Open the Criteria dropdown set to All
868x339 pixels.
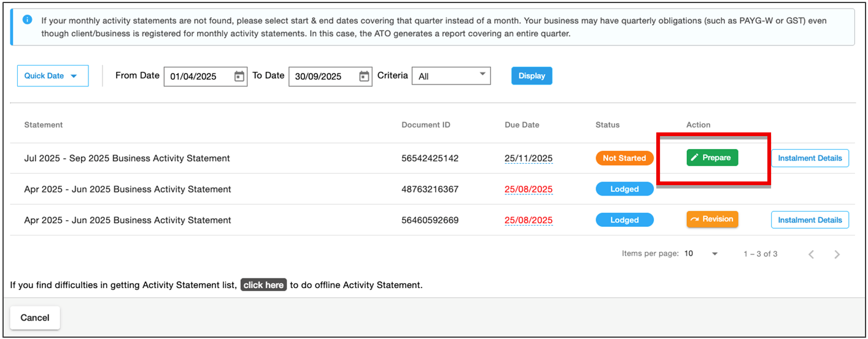451,76
